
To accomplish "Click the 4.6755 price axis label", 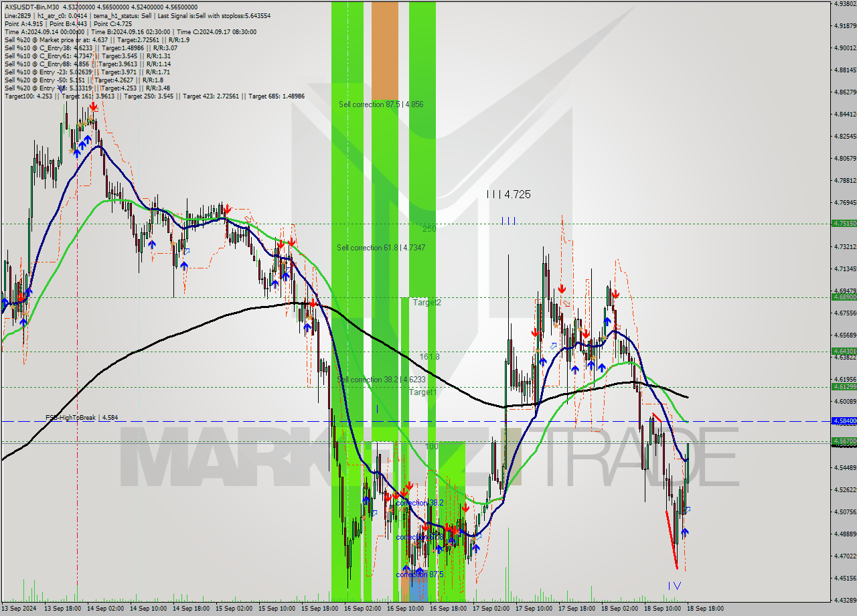I will pos(846,313).
